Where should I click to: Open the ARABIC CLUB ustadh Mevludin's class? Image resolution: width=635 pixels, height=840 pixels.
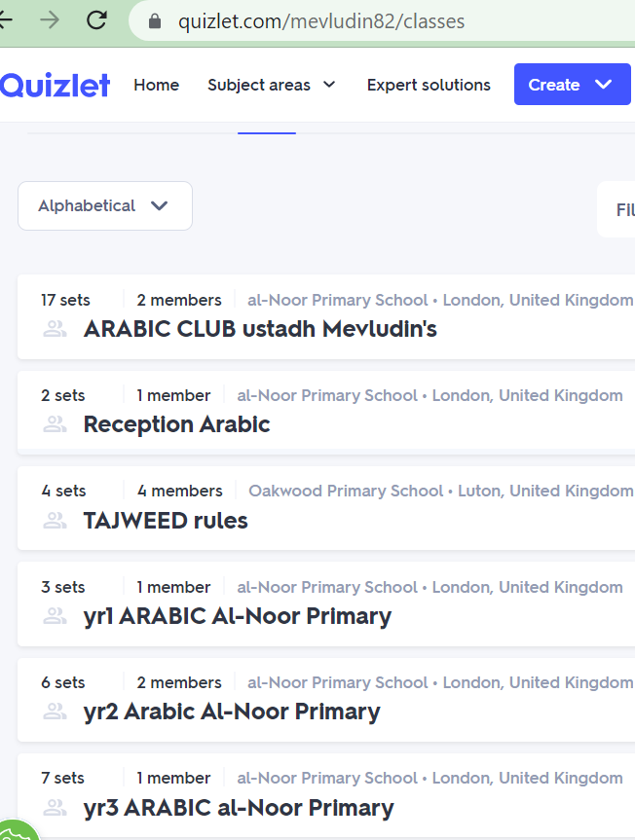tap(260, 329)
